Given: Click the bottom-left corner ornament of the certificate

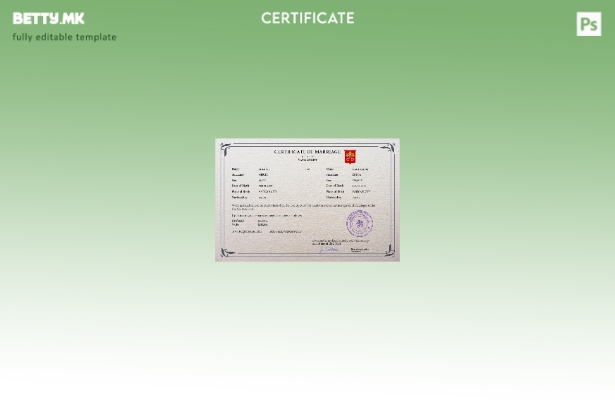Looking at the screenshot, I should (225, 252).
